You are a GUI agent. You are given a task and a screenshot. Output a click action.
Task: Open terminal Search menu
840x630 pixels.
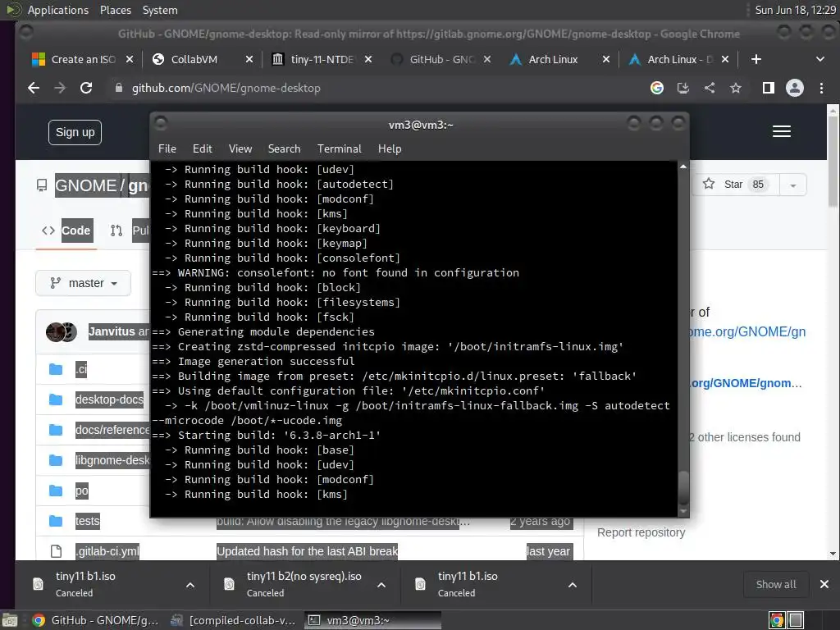[284, 149]
